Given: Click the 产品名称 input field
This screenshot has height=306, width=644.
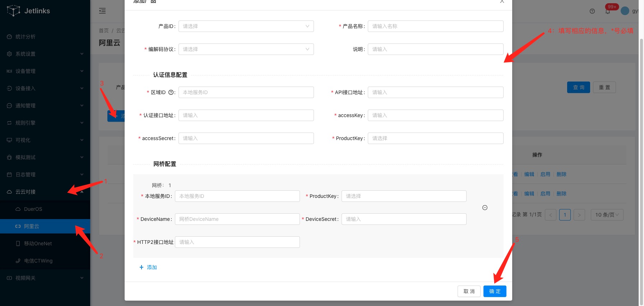Looking at the screenshot, I should pos(435,26).
